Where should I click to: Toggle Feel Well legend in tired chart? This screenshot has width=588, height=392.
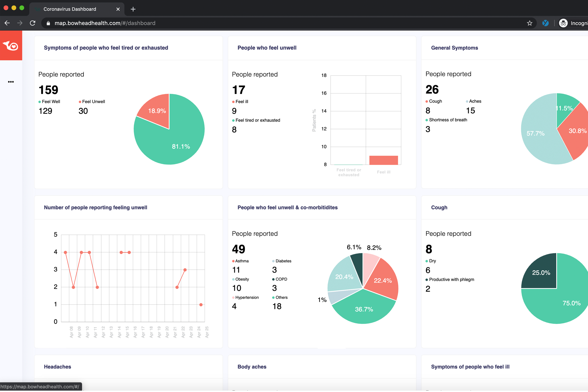point(51,102)
